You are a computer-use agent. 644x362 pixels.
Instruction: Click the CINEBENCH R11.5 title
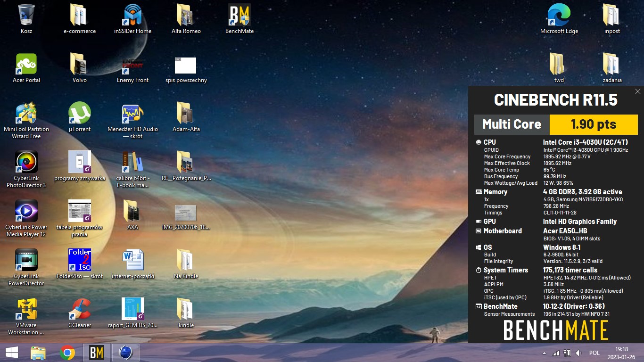coord(556,100)
